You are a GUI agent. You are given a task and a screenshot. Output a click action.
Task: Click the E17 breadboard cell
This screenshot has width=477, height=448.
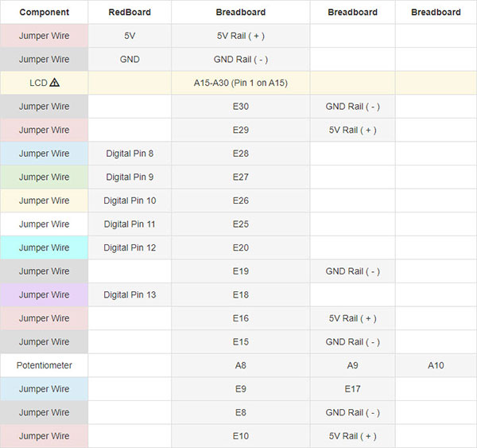pyautogui.click(x=352, y=389)
